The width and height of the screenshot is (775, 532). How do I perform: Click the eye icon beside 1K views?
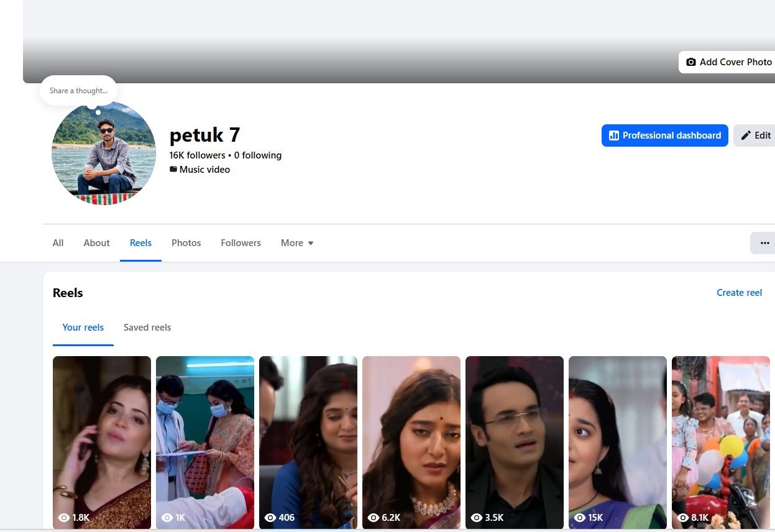pyautogui.click(x=167, y=518)
